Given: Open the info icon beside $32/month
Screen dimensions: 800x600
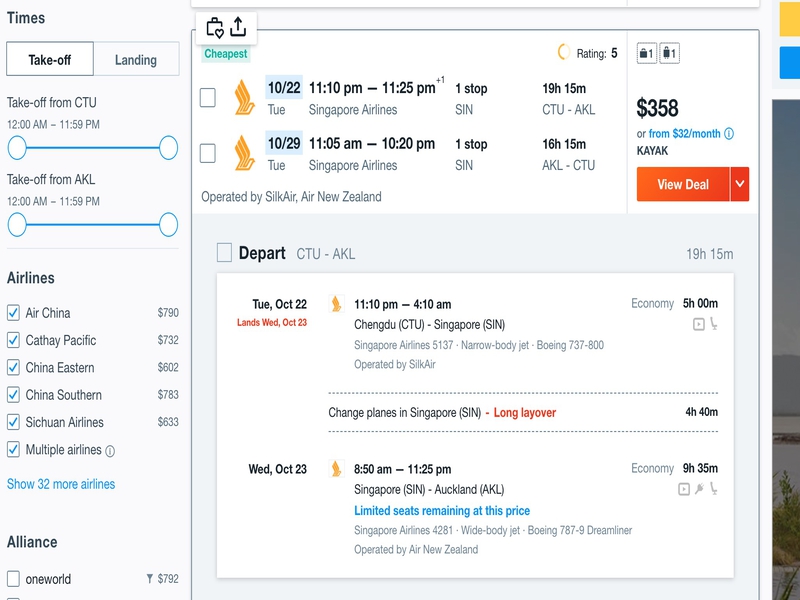Looking at the screenshot, I should (x=729, y=134).
